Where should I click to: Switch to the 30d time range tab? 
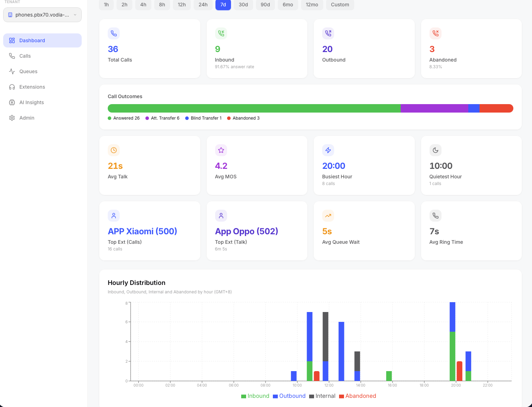(x=243, y=5)
